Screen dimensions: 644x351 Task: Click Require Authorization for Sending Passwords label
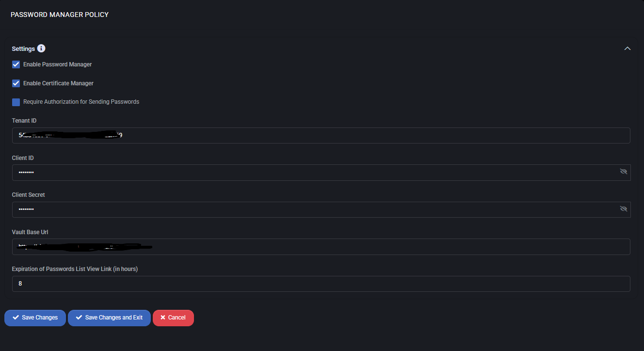point(81,102)
